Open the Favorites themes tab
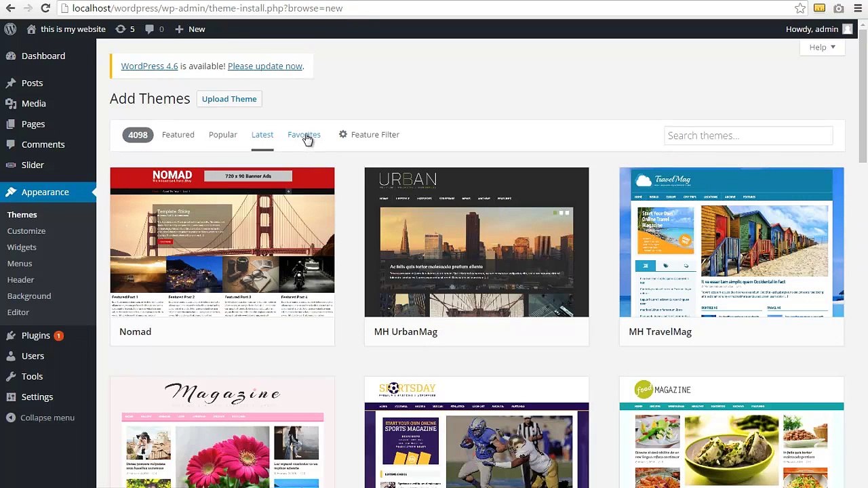 point(304,134)
